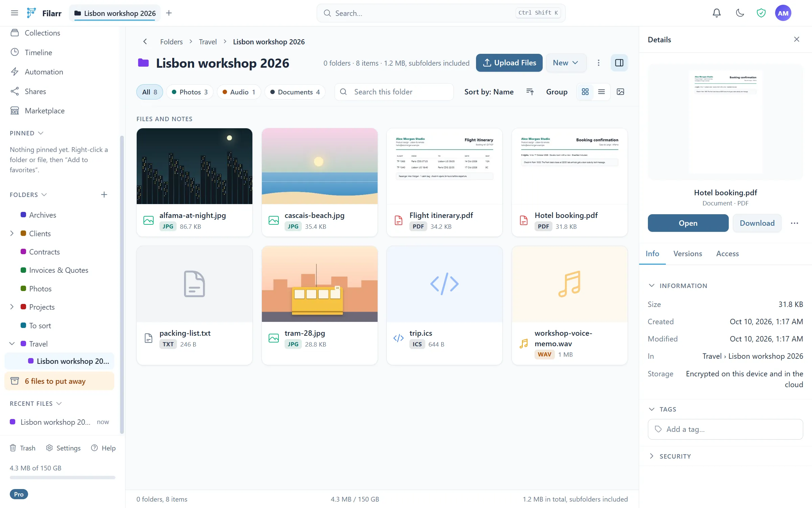Filter by Photos chip
The image size is (812, 508).
coord(190,92)
